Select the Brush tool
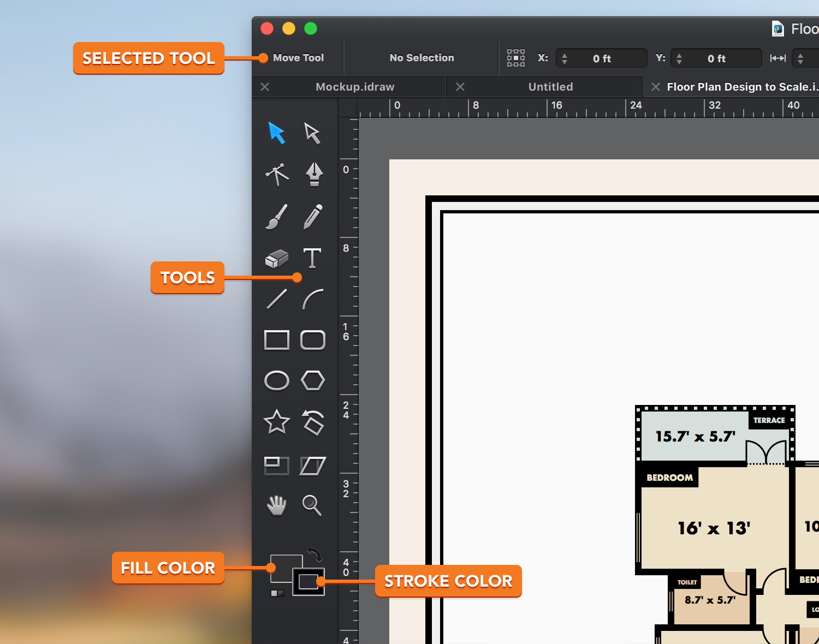 coord(276,217)
